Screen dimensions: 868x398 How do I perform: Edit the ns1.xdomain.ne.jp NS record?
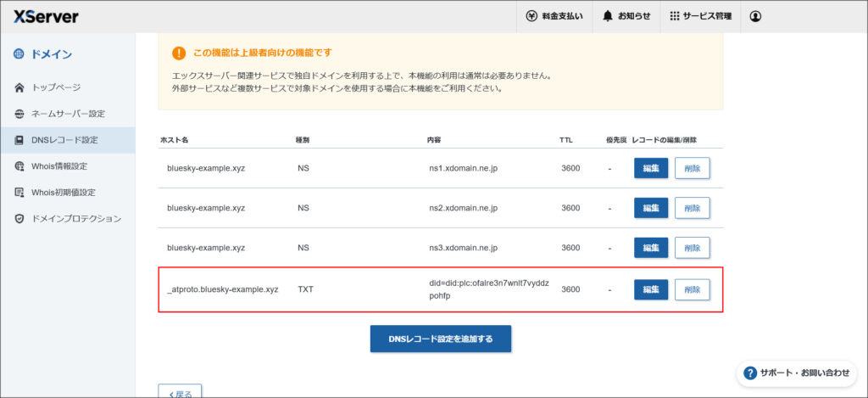click(650, 169)
